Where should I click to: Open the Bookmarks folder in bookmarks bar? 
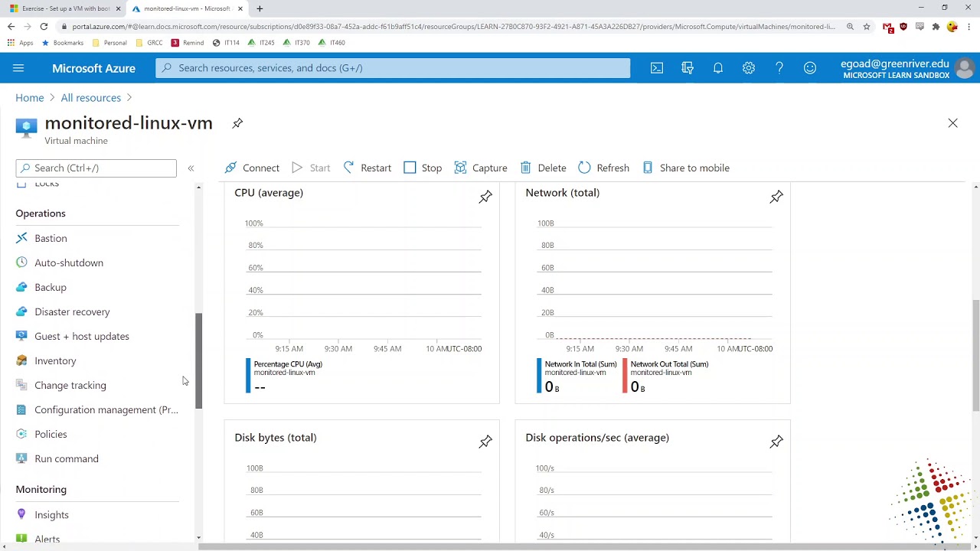tap(63, 43)
